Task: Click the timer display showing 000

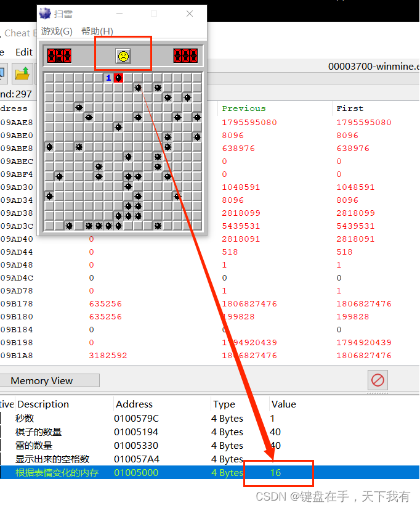Action: pos(185,55)
